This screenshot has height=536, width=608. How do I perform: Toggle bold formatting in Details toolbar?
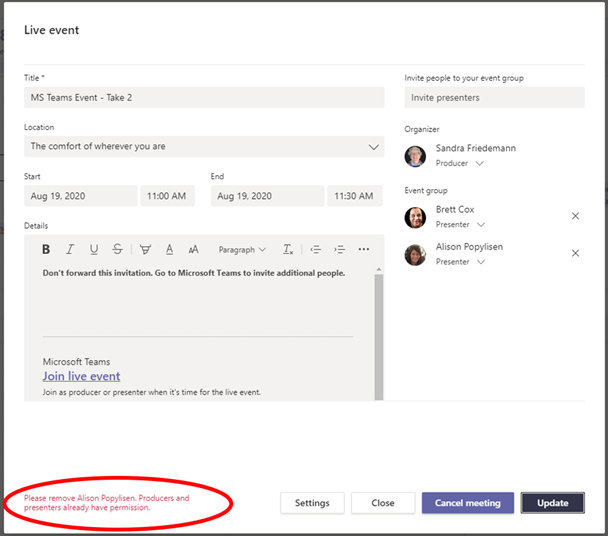[46, 249]
